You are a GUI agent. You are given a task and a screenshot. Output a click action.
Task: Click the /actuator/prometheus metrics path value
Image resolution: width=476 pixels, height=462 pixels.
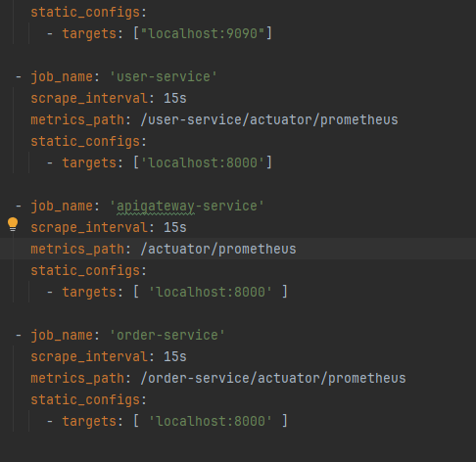click(x=218, y=250)
